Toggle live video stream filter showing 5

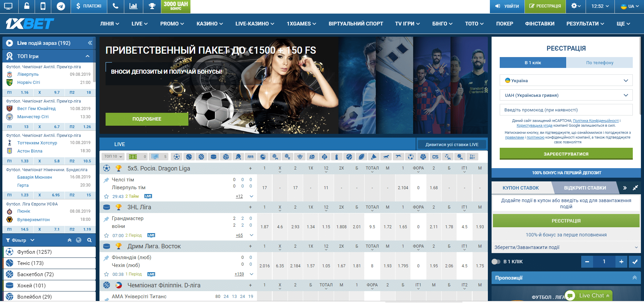coord(159,157)
